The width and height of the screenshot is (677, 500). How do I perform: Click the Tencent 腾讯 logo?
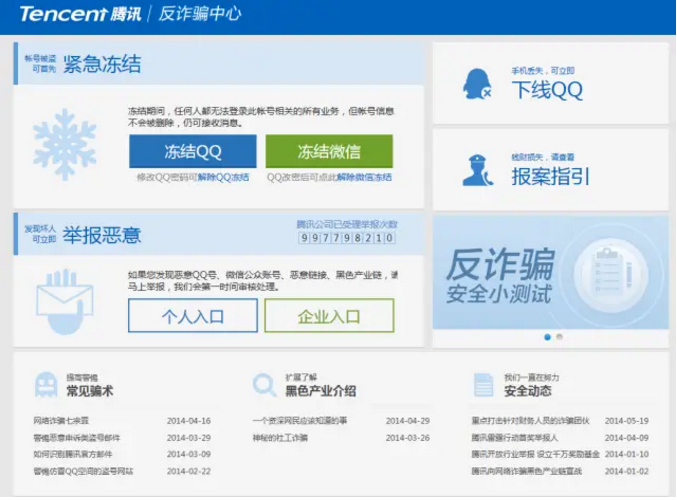pyautogui.click(x=80, y=14)
